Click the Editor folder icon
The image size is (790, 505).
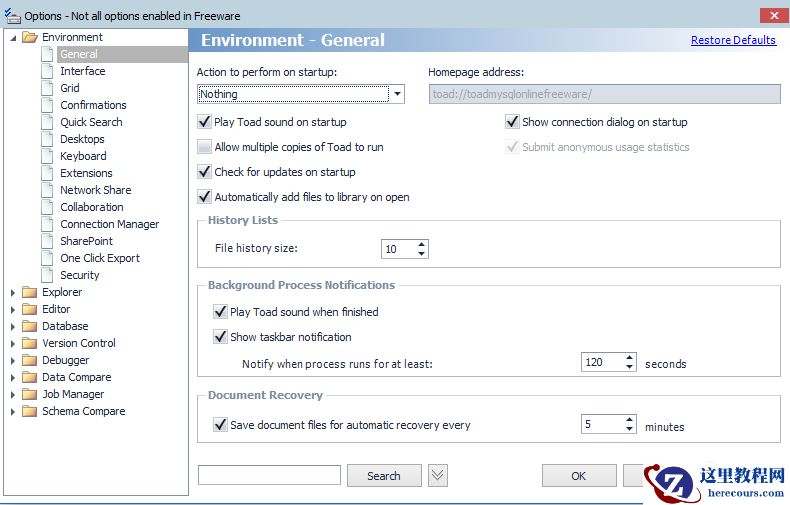30,309
